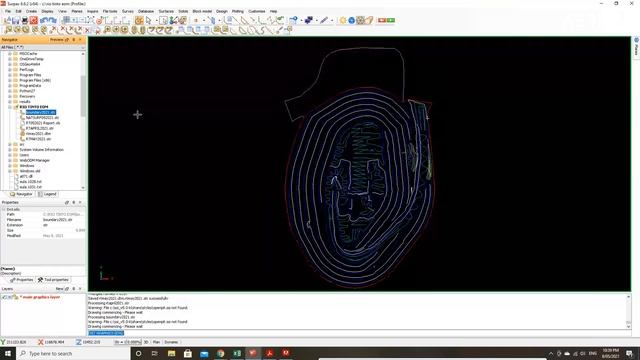Expand the Program Files folder
This screenshot has width=640, height=360.
pos(10,75)
